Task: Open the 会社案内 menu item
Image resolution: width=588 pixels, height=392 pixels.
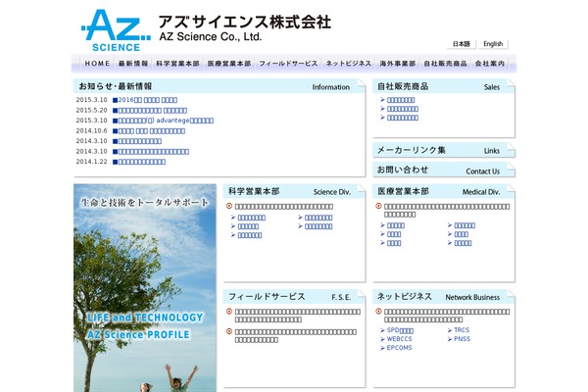Action: click(x=490, y=64)
